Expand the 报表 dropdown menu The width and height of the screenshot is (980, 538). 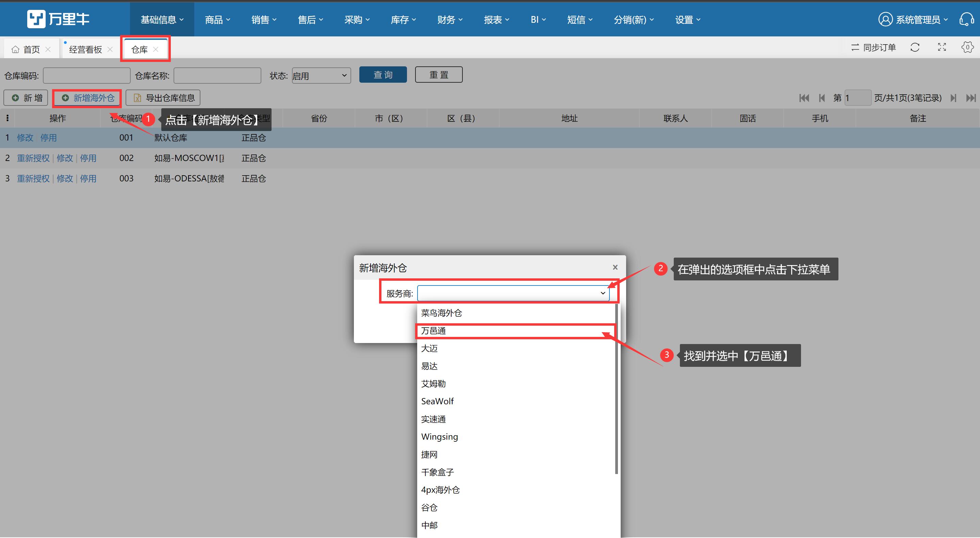(x=496, y=20)
